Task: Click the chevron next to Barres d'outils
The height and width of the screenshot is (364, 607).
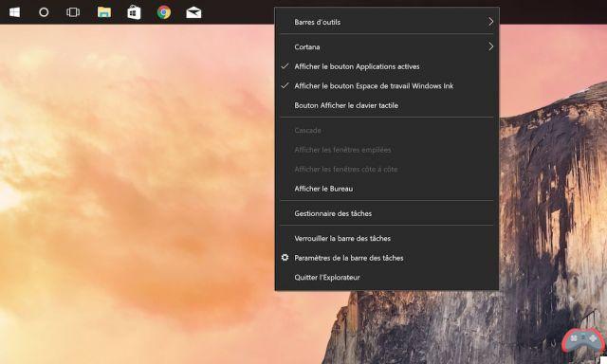Action: 490,22
